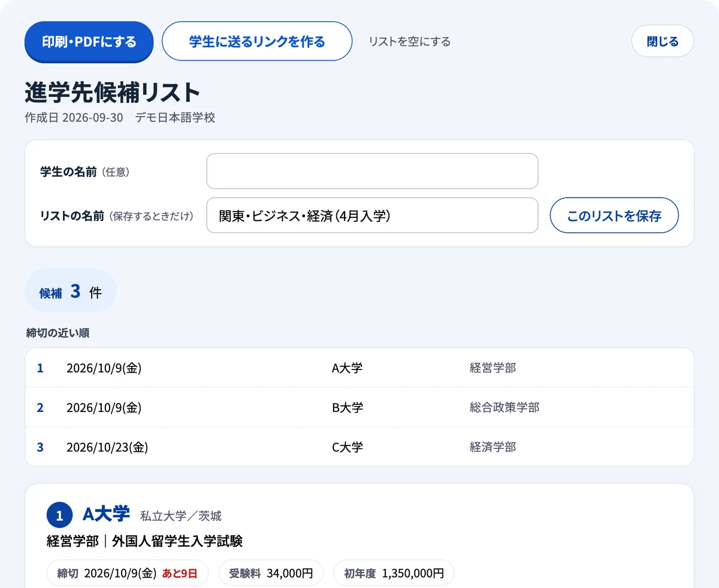
Task: Click the 進学先候補リスト heading
Action: 112,93
